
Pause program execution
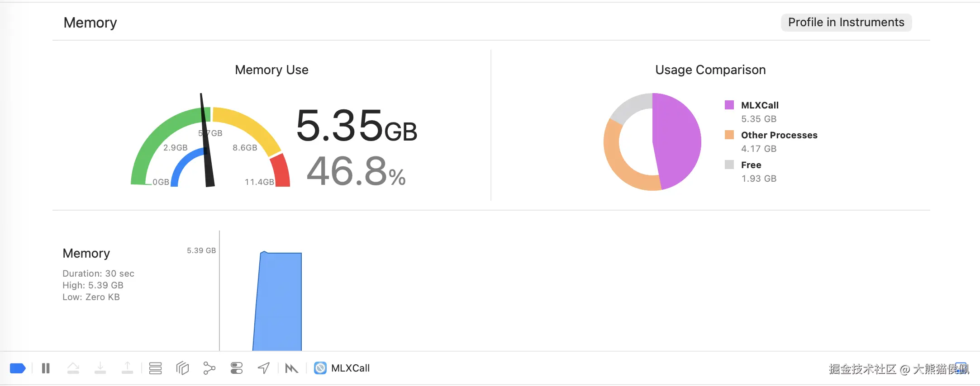coord(46,368)
